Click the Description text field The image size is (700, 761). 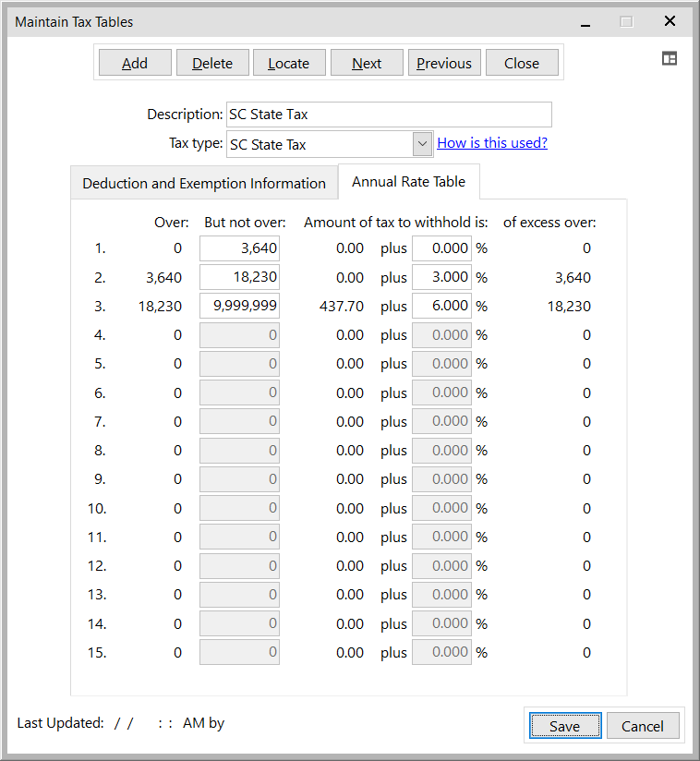389,115
